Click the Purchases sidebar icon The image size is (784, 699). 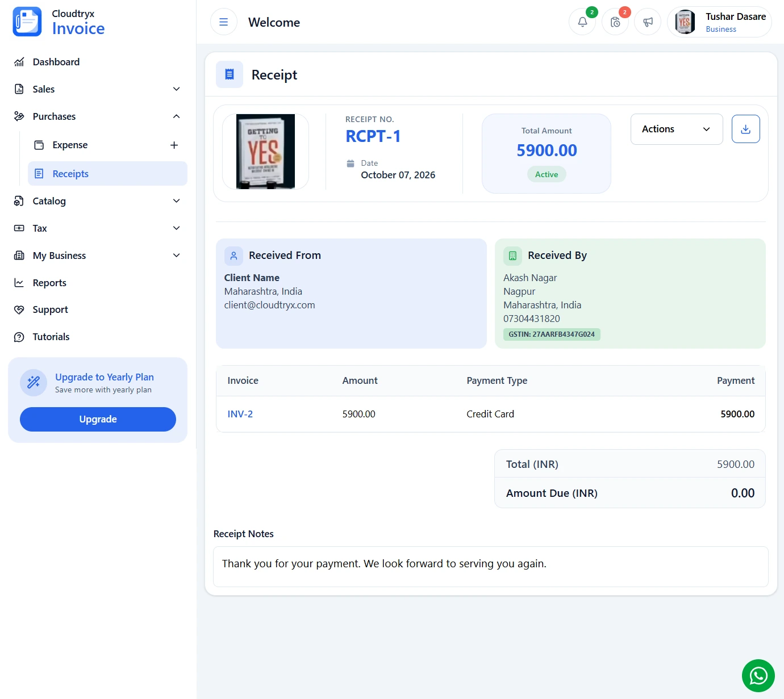tap(19, 116)
